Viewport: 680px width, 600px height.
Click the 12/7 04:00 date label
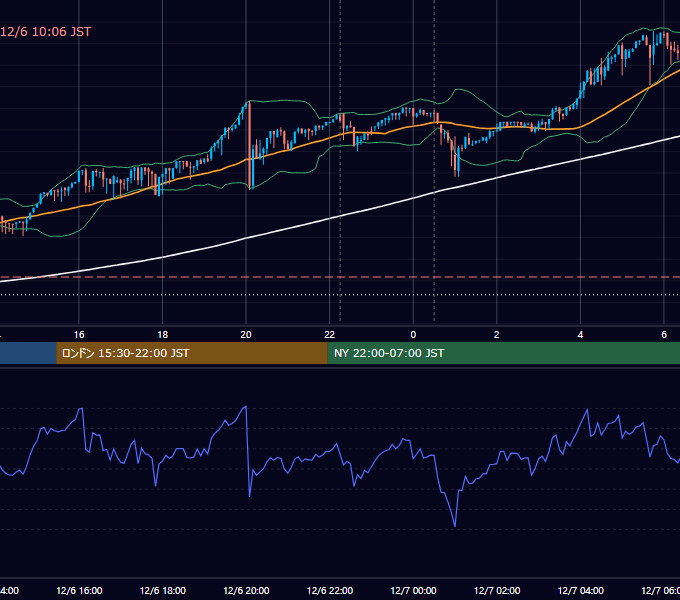click(x=581, y=590)
